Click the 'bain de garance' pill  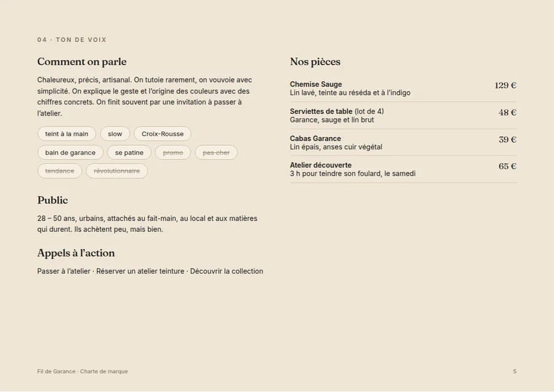click(x=70, y=153)
